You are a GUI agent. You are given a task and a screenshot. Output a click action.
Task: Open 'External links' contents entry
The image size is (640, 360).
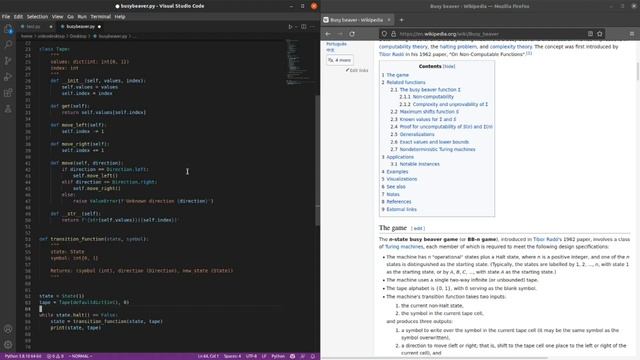click(x=402, y=209)
